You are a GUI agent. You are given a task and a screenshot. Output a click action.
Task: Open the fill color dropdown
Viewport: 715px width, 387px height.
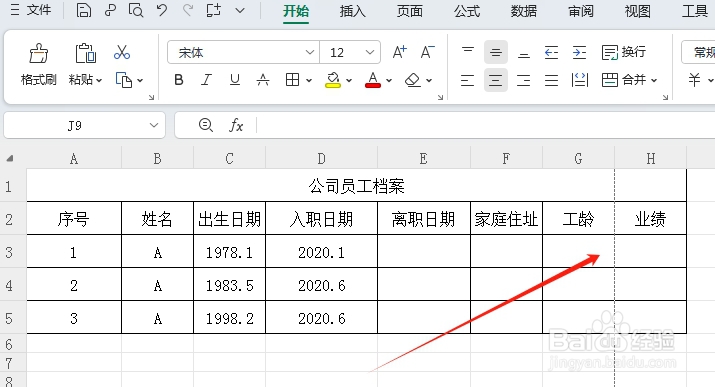pos(349,81)
